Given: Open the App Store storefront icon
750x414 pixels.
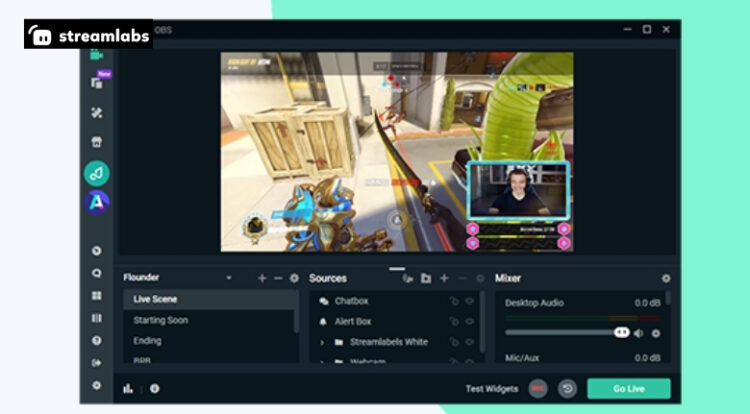Looking at the screenshot, I should coord(97,142).
